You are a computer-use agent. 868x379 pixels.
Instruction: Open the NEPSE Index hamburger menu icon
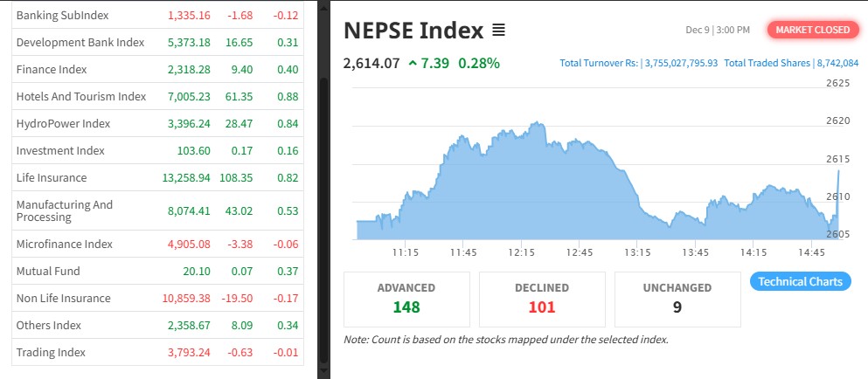pos(498,31)
